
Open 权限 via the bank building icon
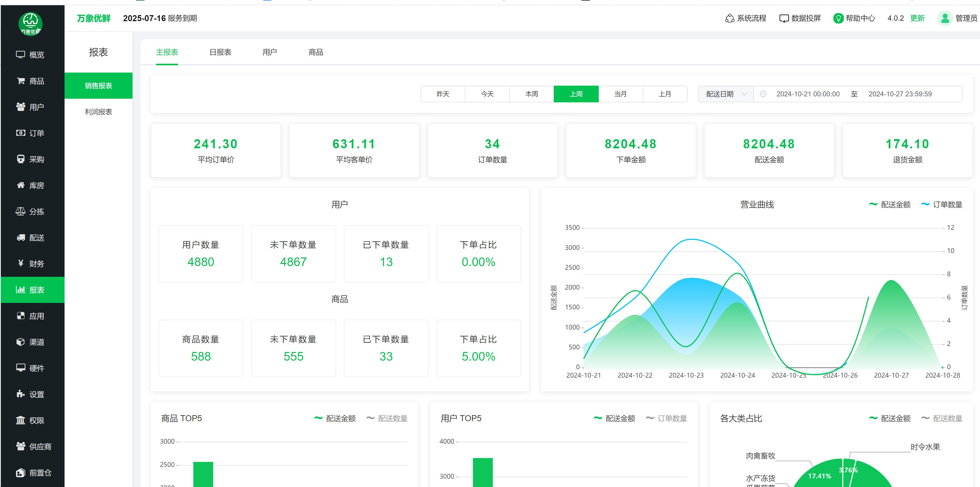pos(21,420)
